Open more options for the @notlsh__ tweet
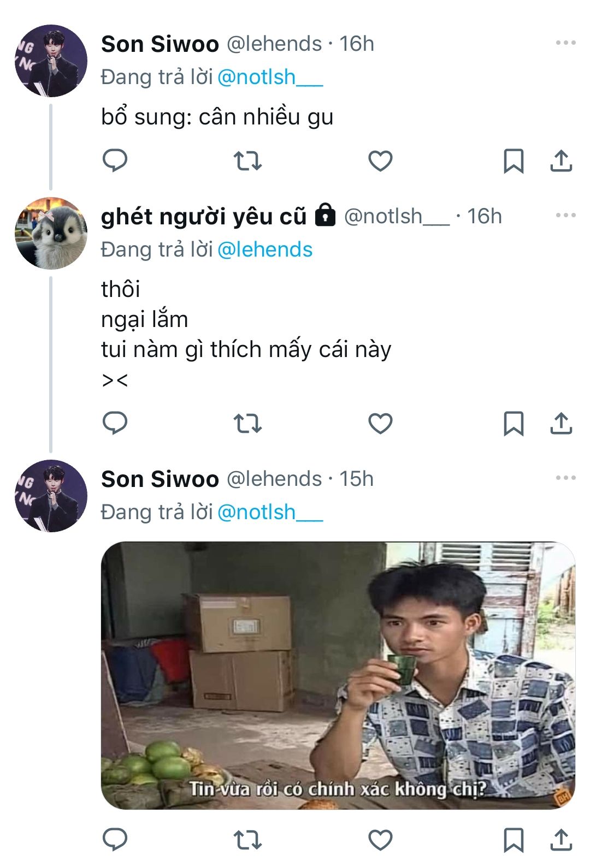The width and height of the screenshot is (590, 868). (x=565, y=215)
